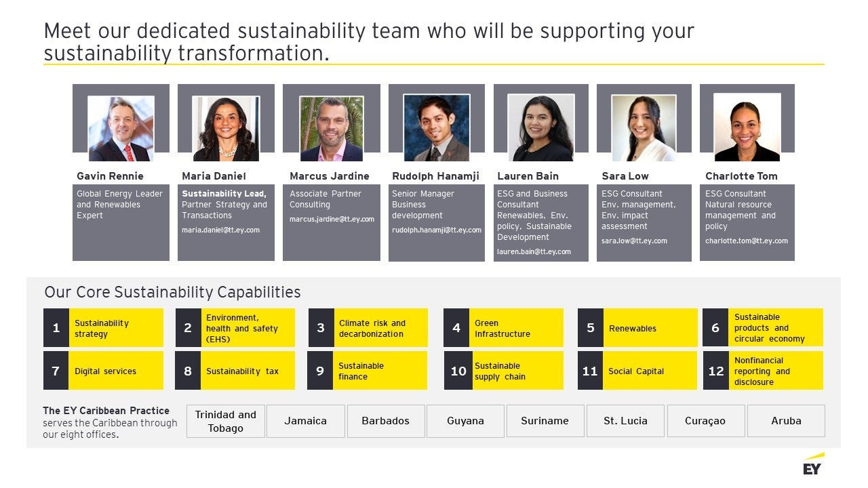Open the lauren.bain@tt.ey.com email link
This screenshot has height=488, width=868.
click(x=534, y=251)
